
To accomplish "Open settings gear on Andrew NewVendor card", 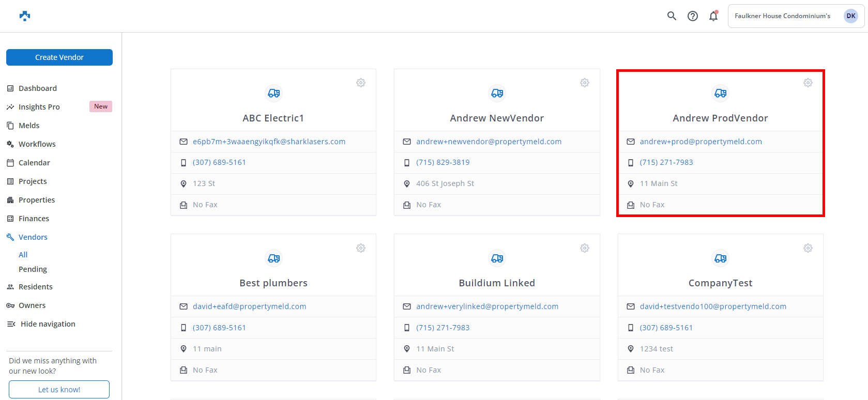I will pos(584,83).
